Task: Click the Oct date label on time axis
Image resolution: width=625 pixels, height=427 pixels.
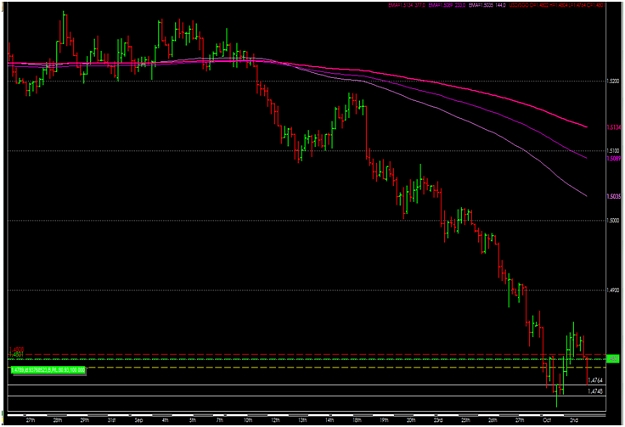Action: (x=547, y=420)
